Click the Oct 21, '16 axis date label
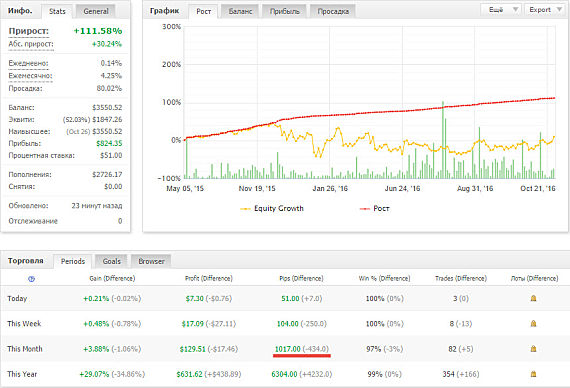Image resolution: width=570 pixels, height=388 pixels. pos(538,188)
